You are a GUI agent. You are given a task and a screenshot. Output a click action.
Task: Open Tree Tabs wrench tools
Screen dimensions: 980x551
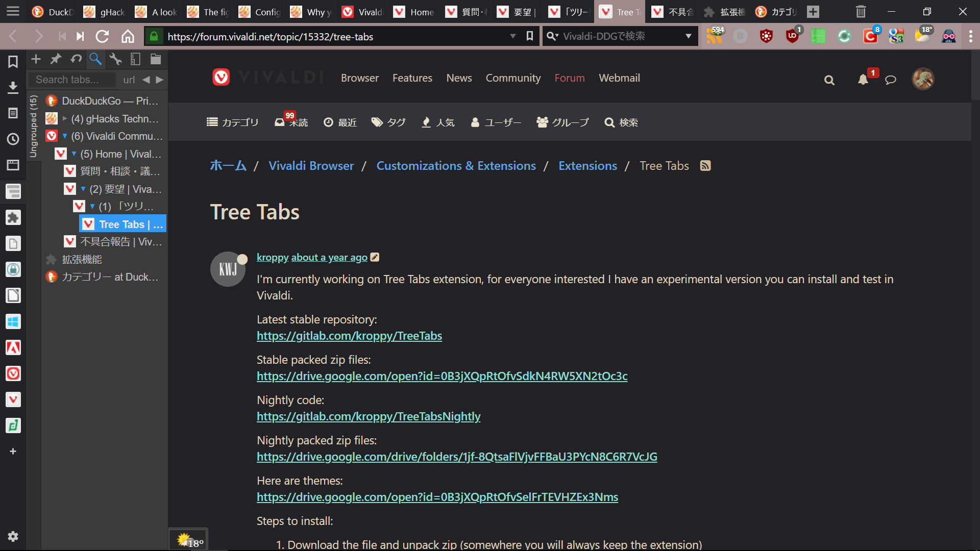point(116,59)
